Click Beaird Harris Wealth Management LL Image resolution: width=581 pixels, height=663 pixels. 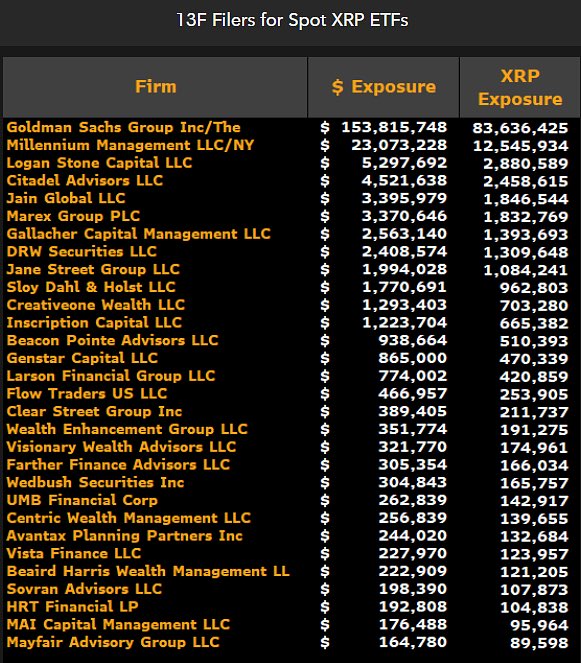[148, 571]
